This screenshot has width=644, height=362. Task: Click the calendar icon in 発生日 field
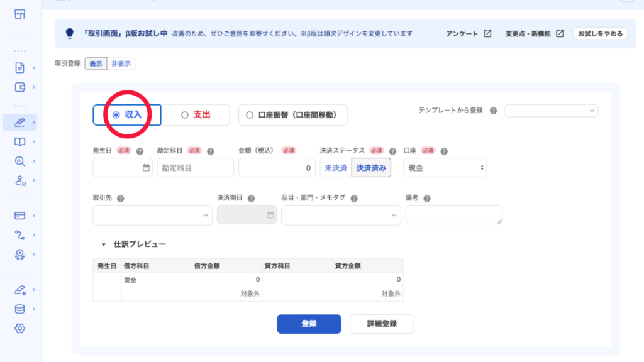(146, 168)
